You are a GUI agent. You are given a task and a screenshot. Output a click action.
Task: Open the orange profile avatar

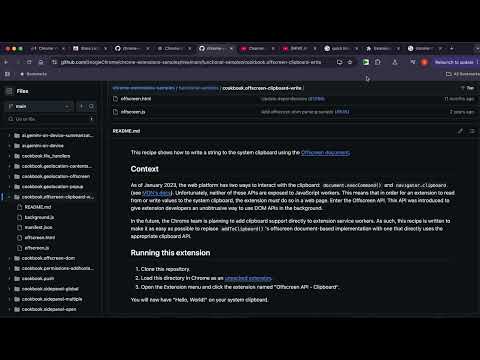click(x=424, y=62)
